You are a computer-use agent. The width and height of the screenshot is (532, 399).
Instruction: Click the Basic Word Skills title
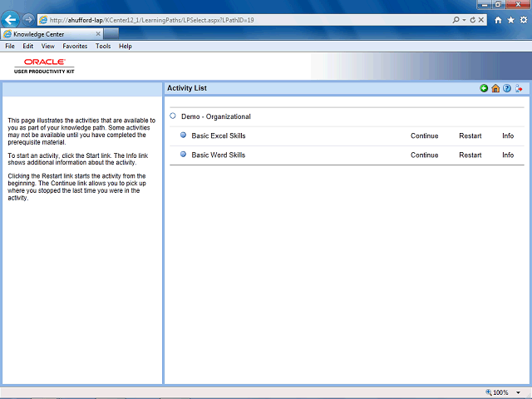click(x=218, y=155)
